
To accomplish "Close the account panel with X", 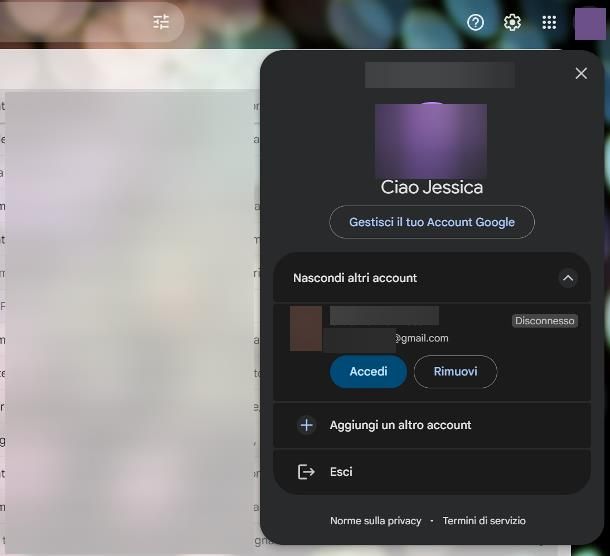I will click(581, 73).
